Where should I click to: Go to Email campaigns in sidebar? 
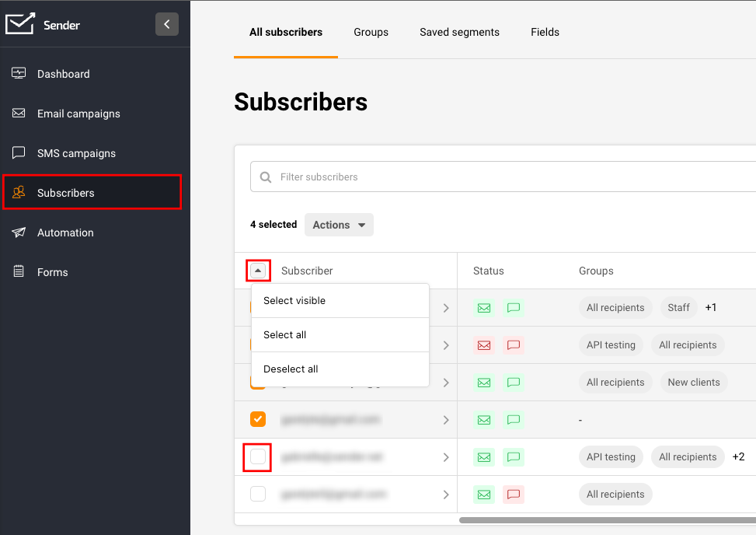78,114
